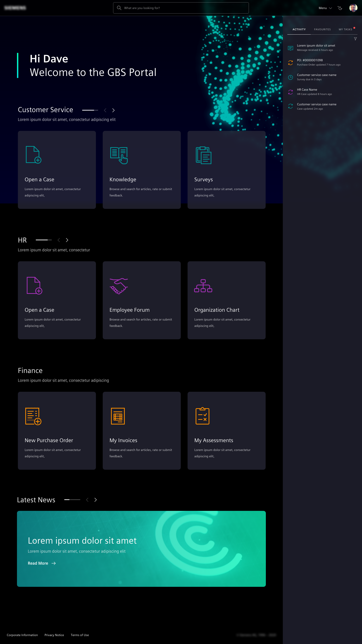Switch to the My Tasks tab
Image resolution: width=362 pixels, height=644 pixels.
(345, 30)
